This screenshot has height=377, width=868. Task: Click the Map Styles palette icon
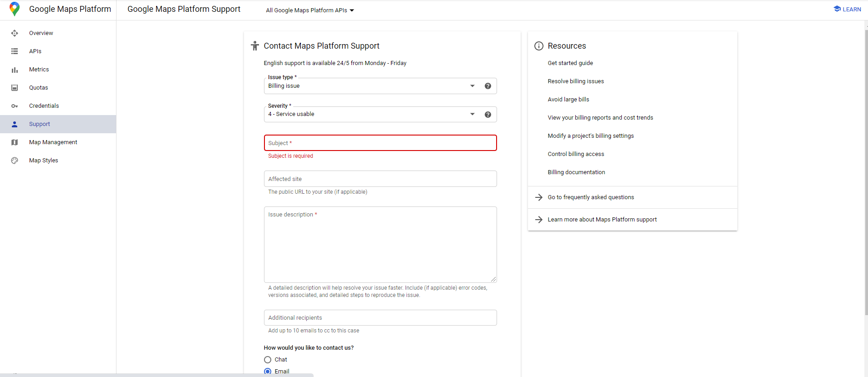(15, 161)
